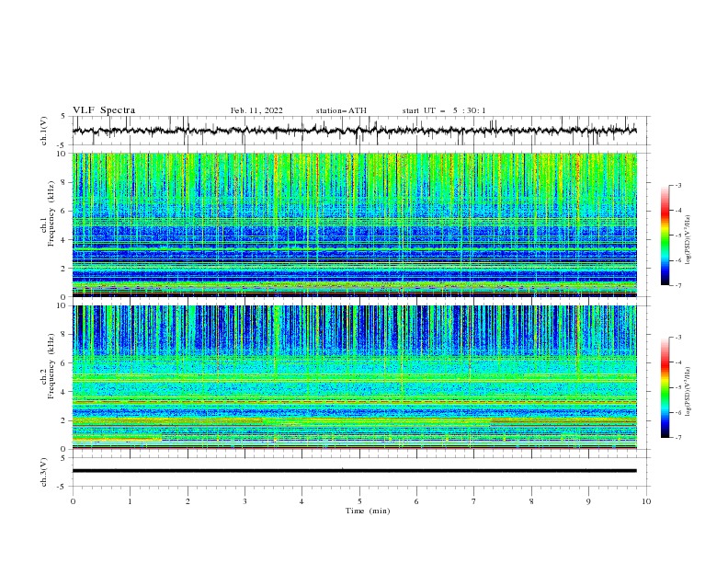Image resolution: width=728 pixels, height=563 pixels.
Task: Click the upper PSD color scale bar
Action: point(665,236)
